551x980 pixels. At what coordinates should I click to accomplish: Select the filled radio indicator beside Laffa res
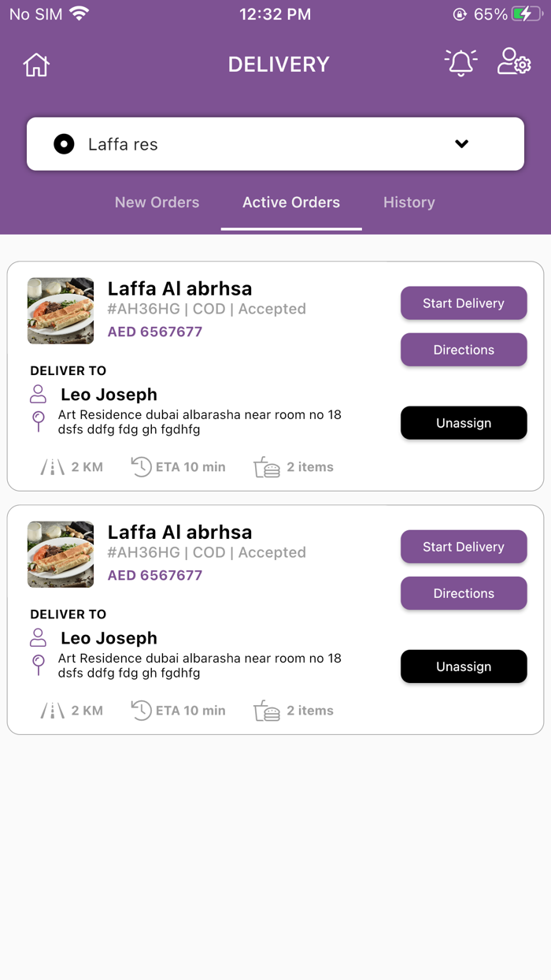pyautogui.click(x=63, y=143)
